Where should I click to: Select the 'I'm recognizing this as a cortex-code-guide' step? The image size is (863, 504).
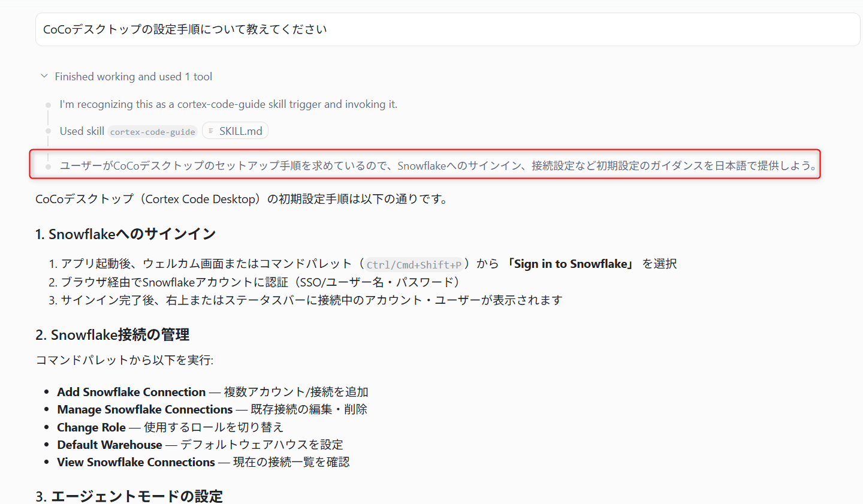[228, 104]
